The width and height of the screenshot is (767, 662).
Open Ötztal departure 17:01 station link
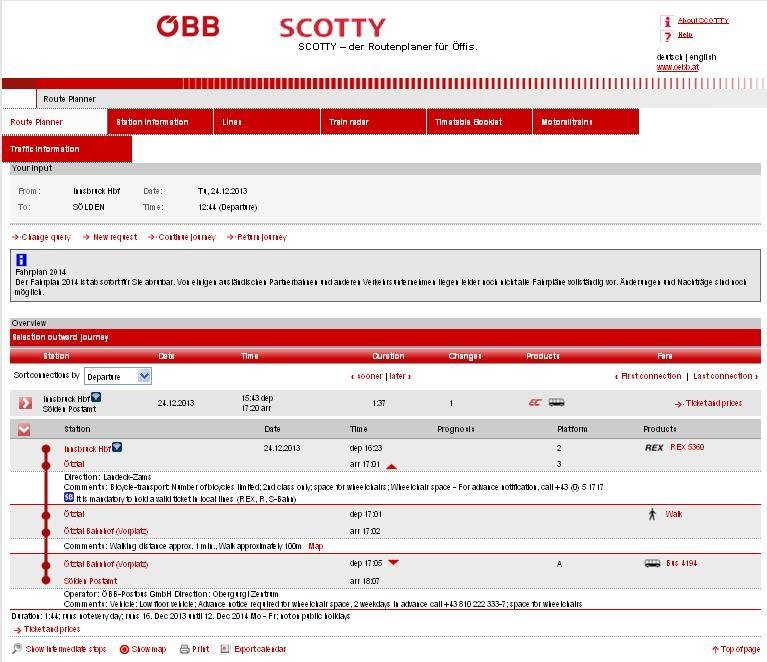[74, 514]
